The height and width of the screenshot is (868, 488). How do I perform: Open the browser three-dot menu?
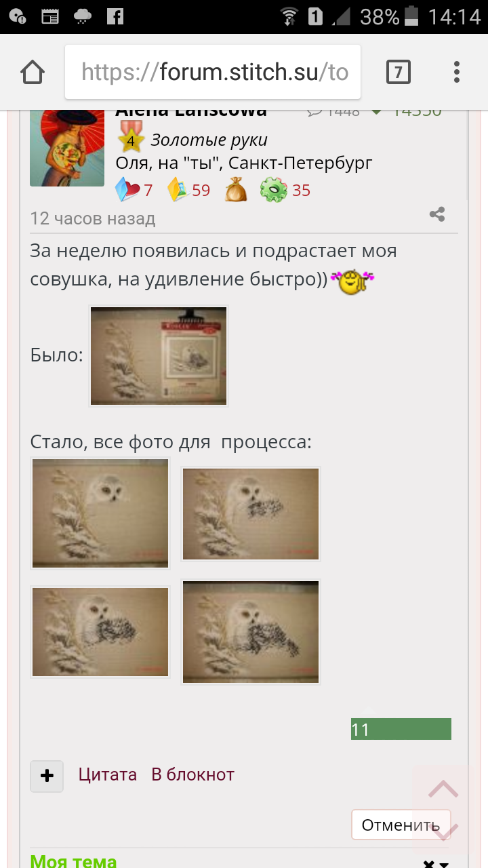coord(457,72)
